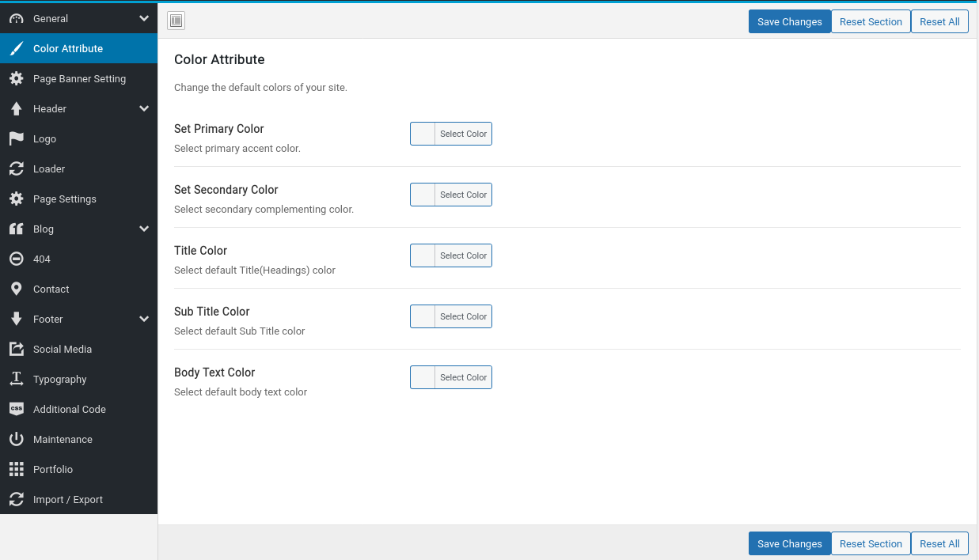Click the Blog quote icon
The image size is (979, 560).
(x=16, y=229)
